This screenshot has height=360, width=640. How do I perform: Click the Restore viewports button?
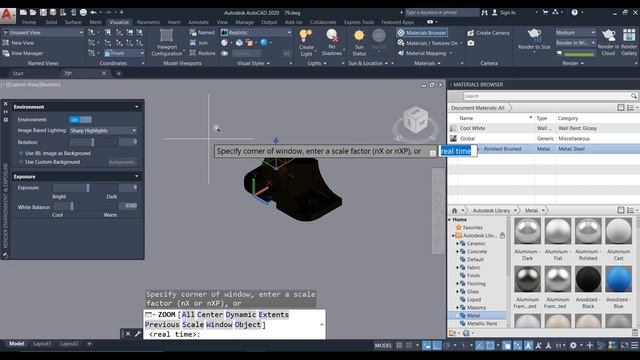coord(202,53)
